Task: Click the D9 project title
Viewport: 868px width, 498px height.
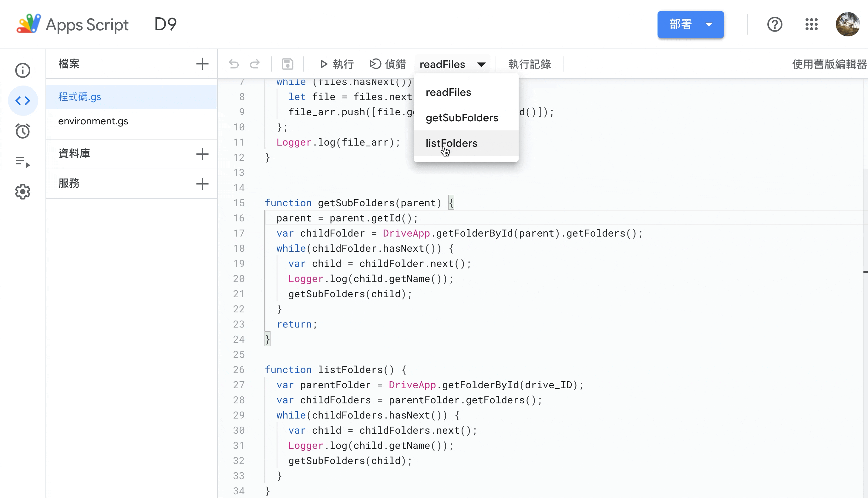Action: (166, 24)
